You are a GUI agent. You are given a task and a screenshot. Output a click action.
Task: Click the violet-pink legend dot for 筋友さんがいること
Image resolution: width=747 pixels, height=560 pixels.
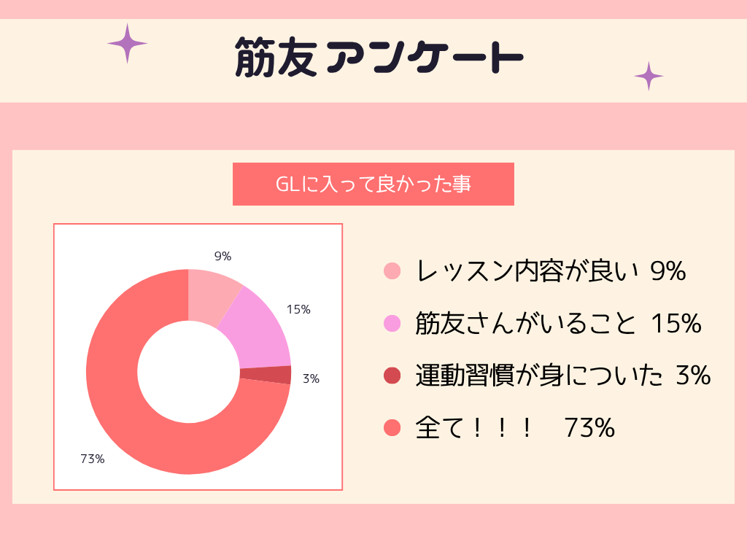(392, 323)
